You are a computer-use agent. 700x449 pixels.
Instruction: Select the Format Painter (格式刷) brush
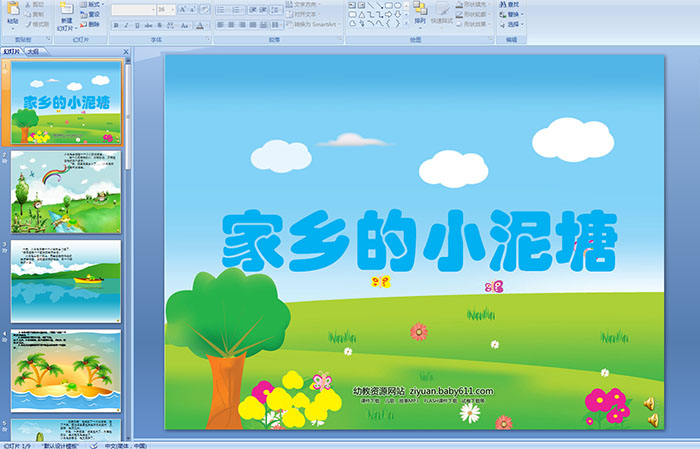37,24
